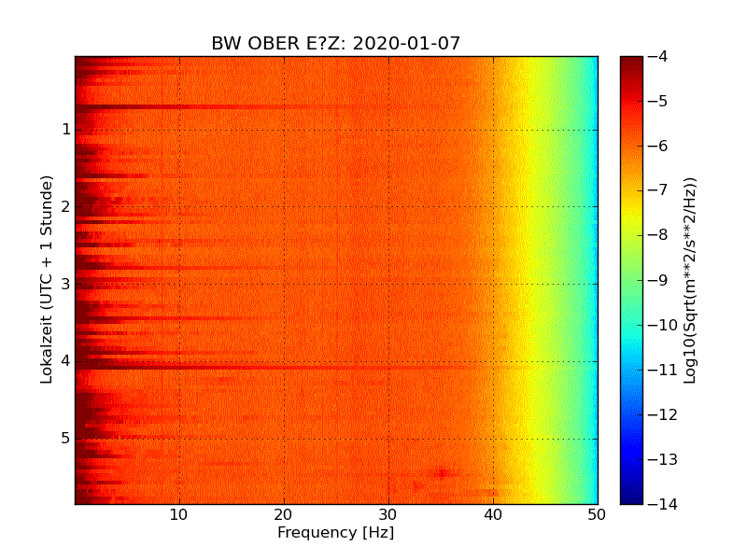This screenshot has height=560, width=747.
Task: Click colorbar tick label −13
Action: point(663,459)
